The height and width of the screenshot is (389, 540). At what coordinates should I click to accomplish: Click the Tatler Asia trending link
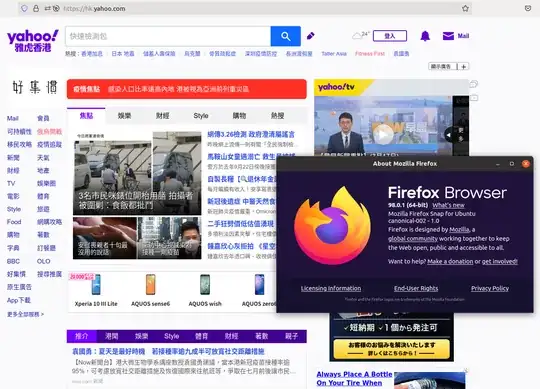334,54
